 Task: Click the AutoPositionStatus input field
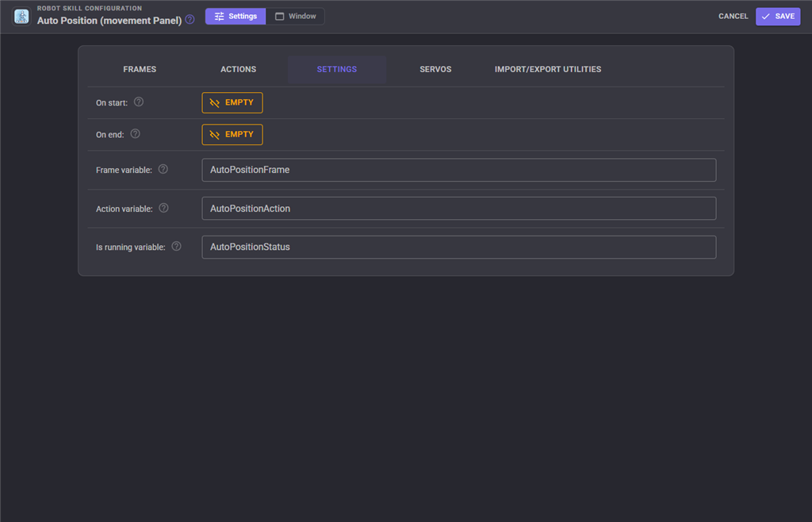click(x=459, y=247)
